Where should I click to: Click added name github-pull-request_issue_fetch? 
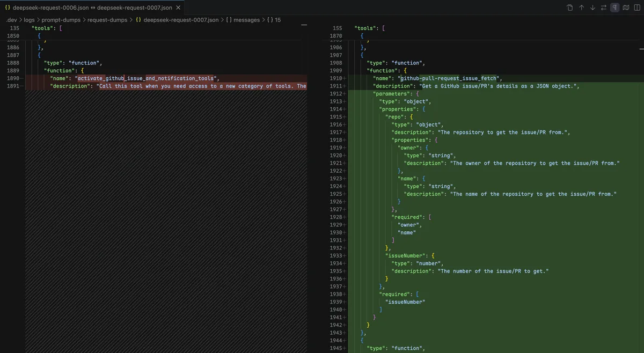pyautogui.click(x=450, y=78)
